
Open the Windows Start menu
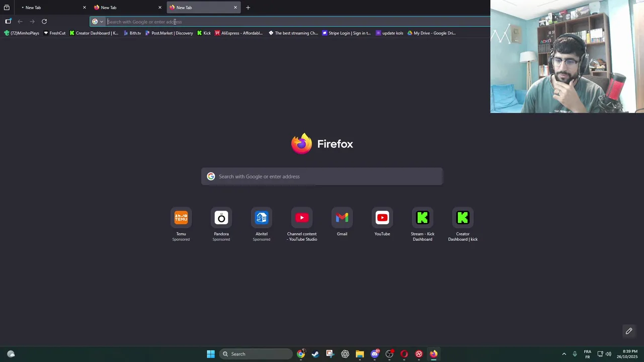pyautogui.click(x=211, y=354)
